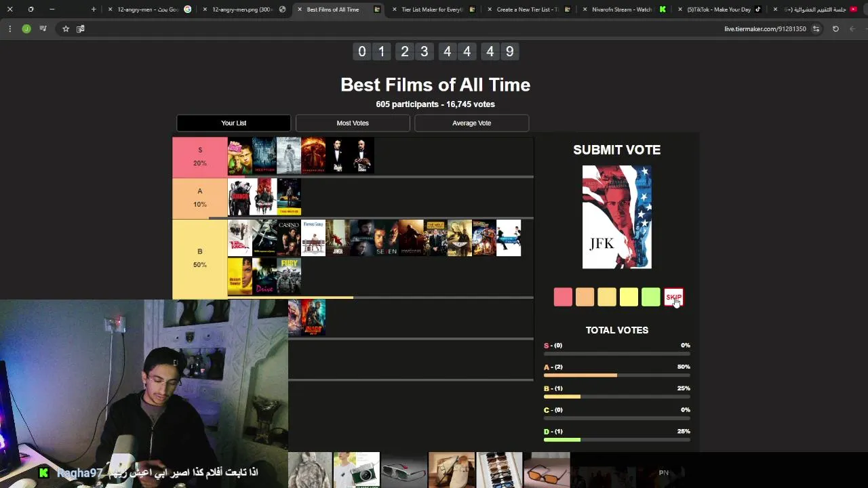The height and width of the screenshot is (488, 868).
Task: Select the Se7en poster in B tier
Action: 387,238
